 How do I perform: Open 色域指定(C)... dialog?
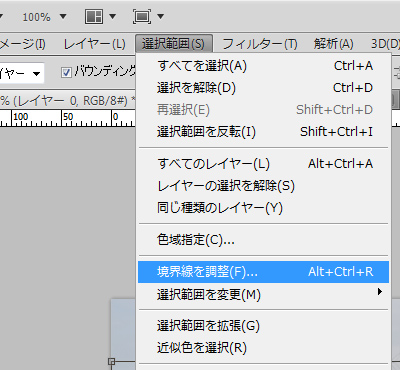click(263, 240)
